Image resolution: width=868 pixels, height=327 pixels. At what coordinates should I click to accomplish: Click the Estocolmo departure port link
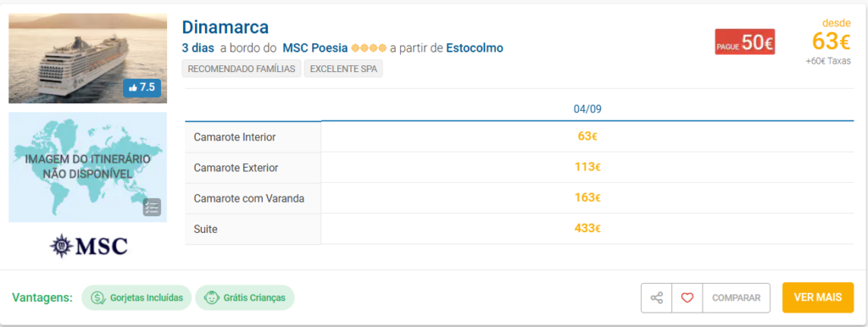coord(475,48)
